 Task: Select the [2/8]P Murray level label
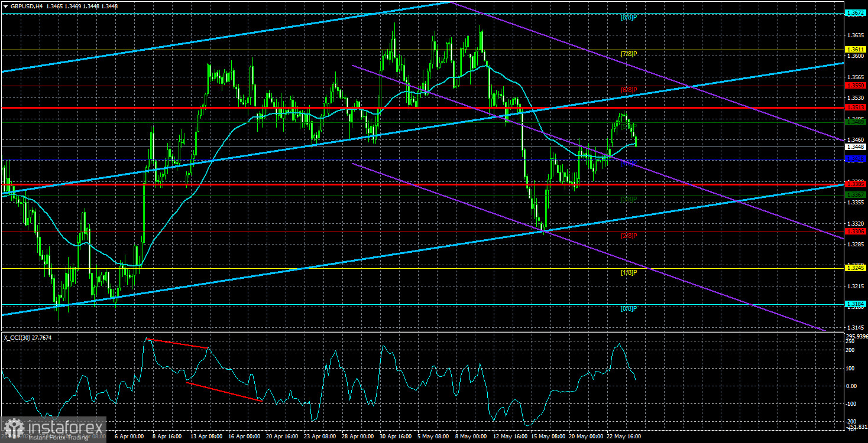(x=629, y=236)
